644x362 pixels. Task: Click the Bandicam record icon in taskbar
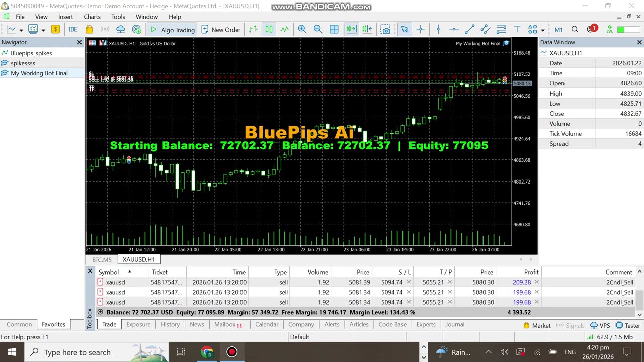coord(232,352)
